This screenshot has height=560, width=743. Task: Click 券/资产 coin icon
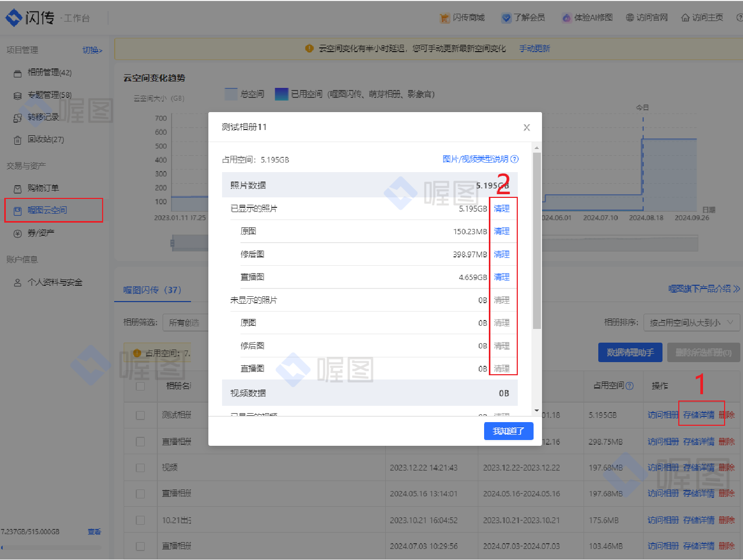click(17, 233)
